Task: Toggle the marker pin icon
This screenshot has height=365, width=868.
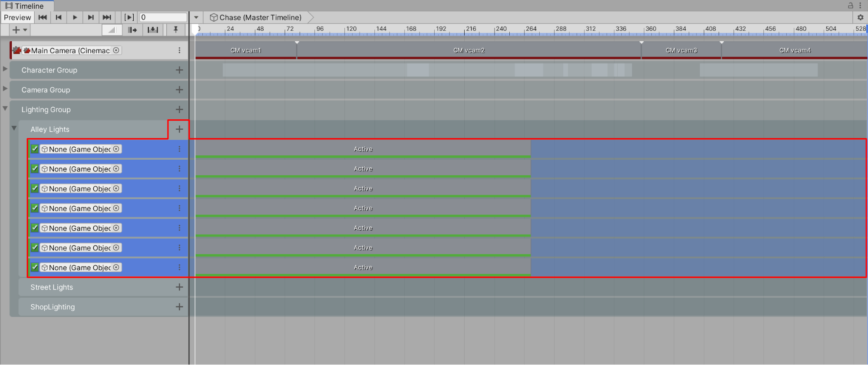Action: 176,30
